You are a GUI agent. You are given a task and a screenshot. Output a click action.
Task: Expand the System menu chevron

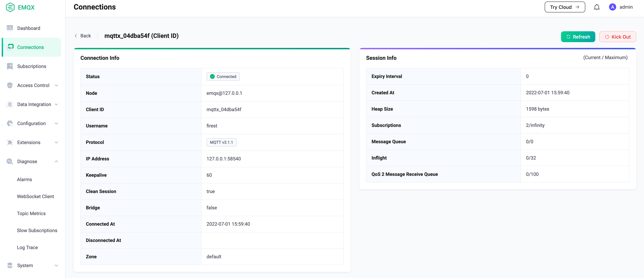tap(57, 265)
